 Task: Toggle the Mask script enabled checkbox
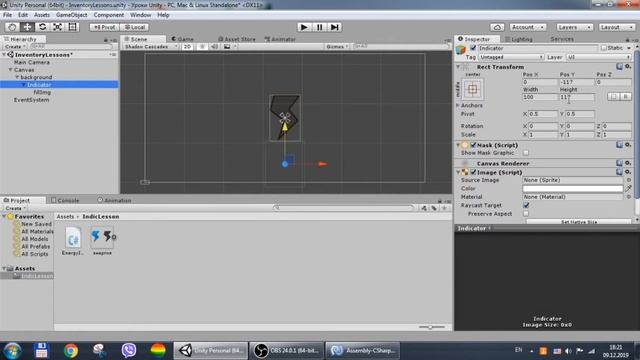[473, 145]
